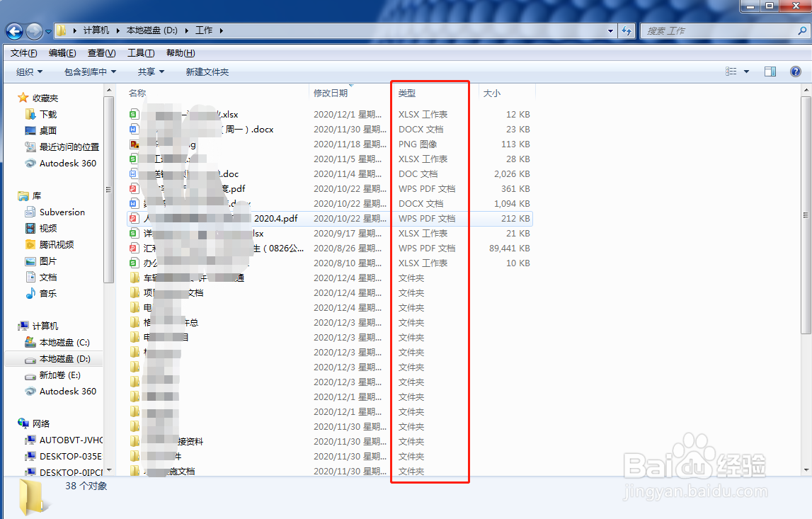The width and height of the screenshot is (812, 519).
Task: Click 本地磁盘 (D:) in the address breadcrumb
Action: tap(152, 30)
